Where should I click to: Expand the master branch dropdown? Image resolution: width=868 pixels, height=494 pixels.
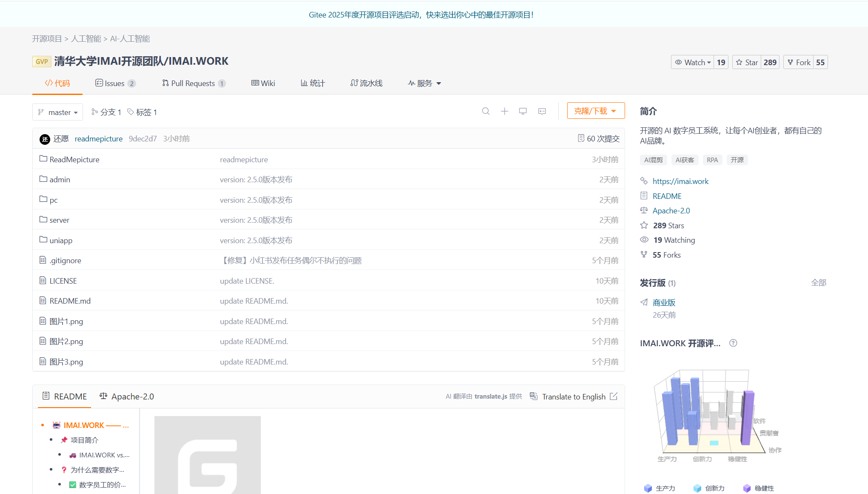tap(58, 112)
